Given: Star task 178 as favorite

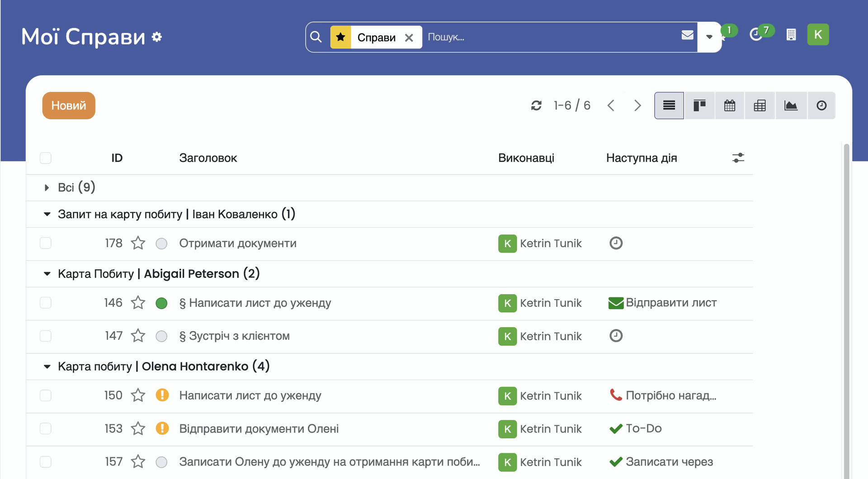Looking at the screenshot, I should (138, 243).
